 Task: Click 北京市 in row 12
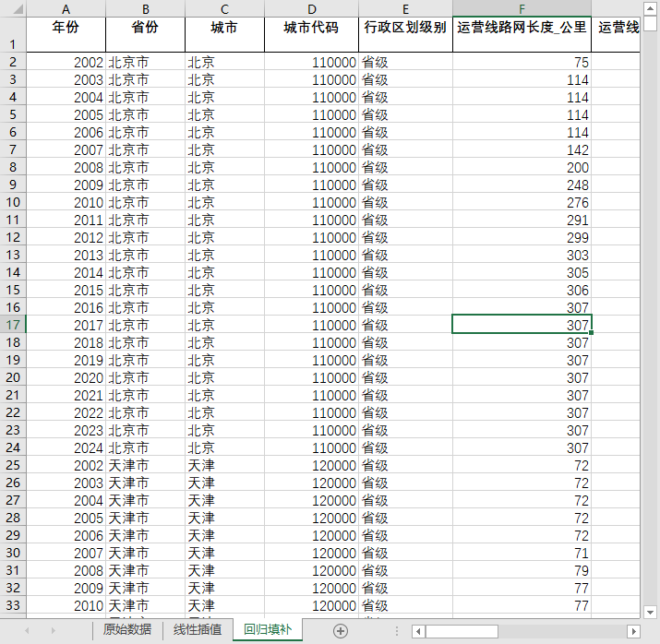pyautogui.click(x=145, y=237)
